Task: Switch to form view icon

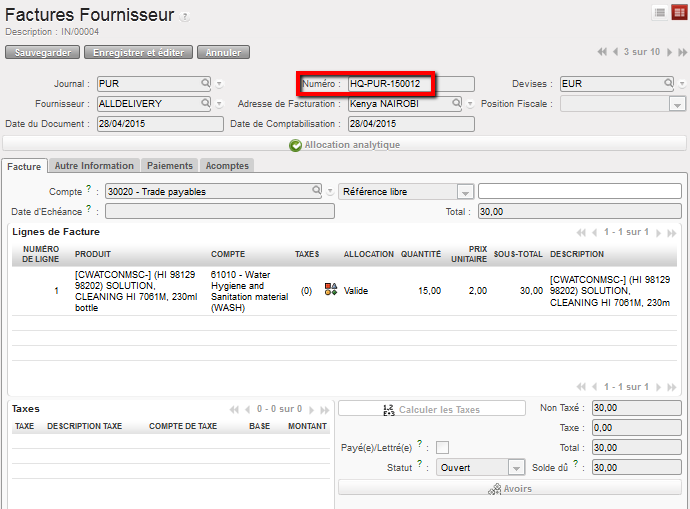Action: 678,12
